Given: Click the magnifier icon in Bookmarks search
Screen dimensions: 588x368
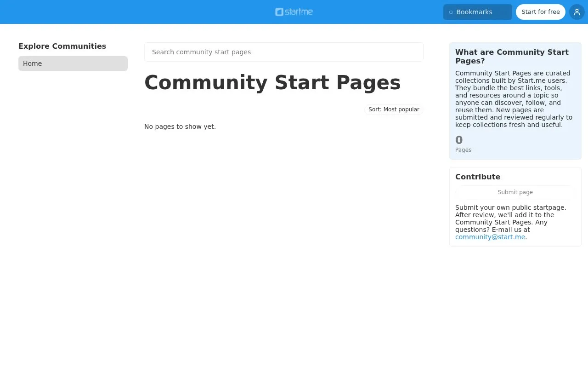Looking at the screenshot, I should point(451,12).
